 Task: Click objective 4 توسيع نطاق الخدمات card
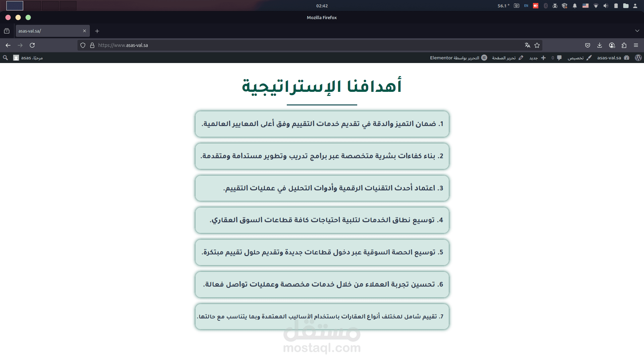pos(322,220)
